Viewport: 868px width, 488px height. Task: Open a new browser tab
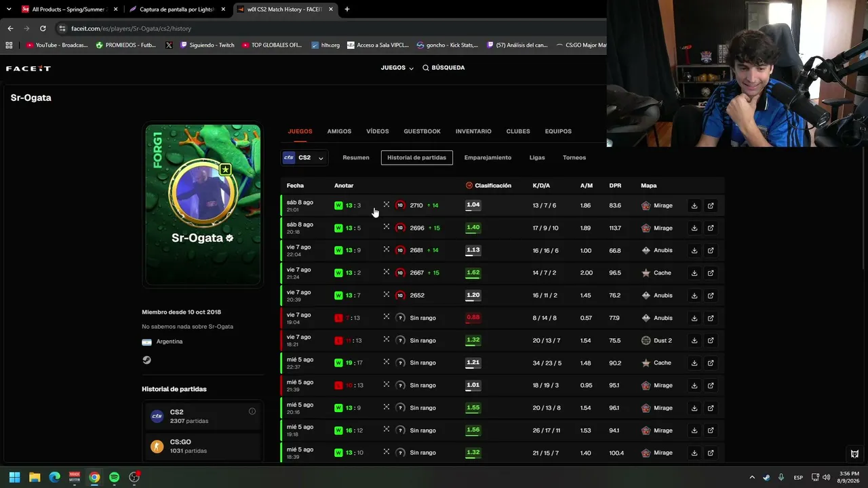tap(347, 9)
